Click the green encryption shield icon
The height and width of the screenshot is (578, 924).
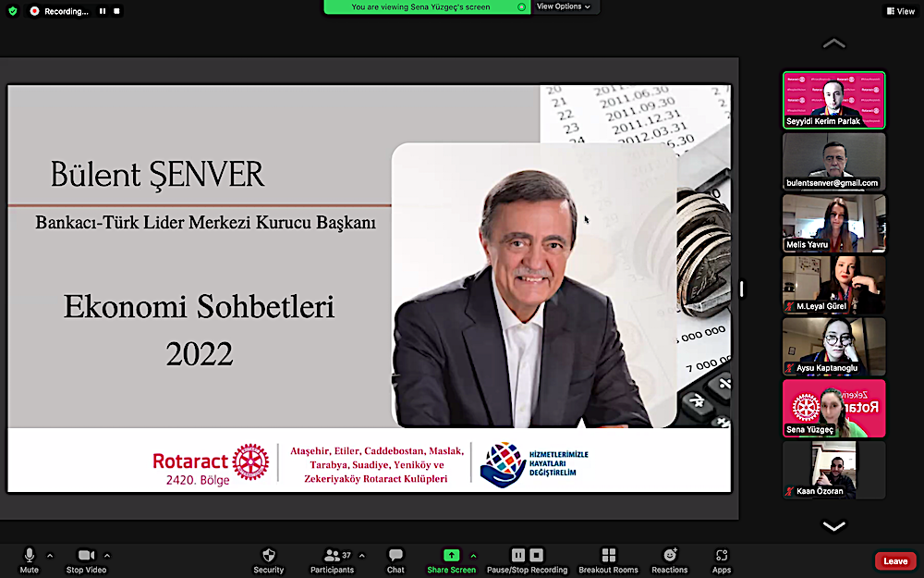pos(12,11)
